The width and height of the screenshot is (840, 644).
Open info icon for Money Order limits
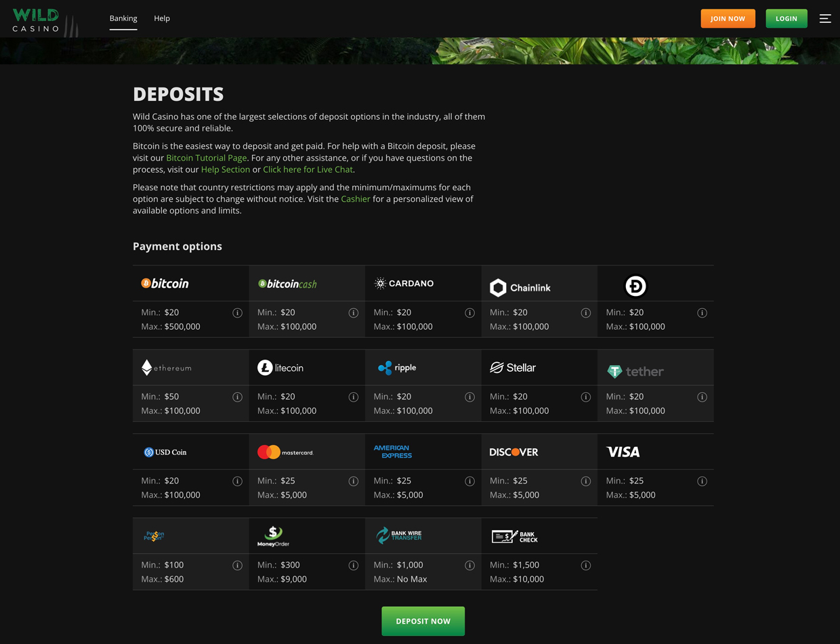coord(354,565)
